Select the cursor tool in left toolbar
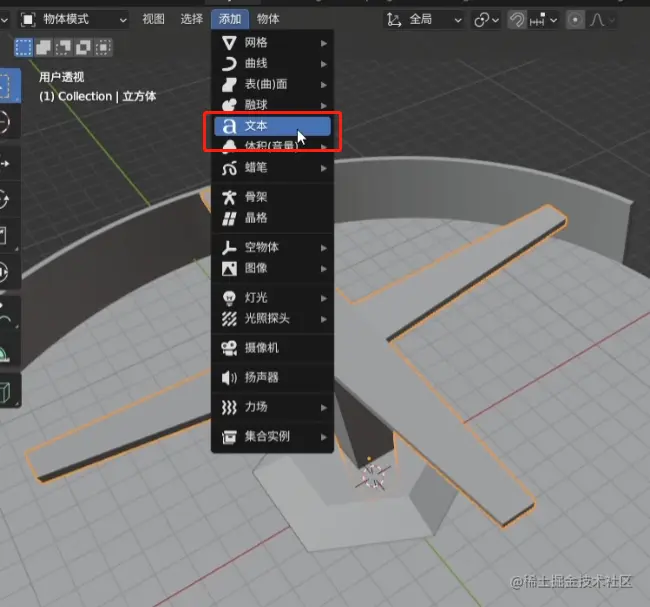 click(x=8, y=121)
